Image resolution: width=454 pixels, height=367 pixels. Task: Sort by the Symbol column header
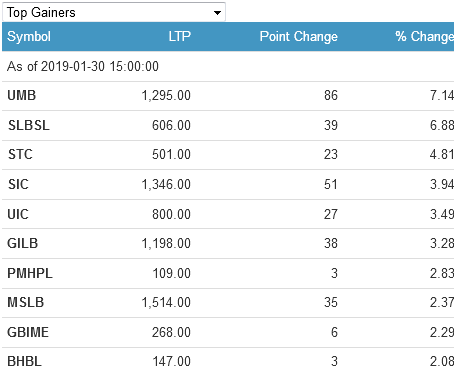[29, 36]
